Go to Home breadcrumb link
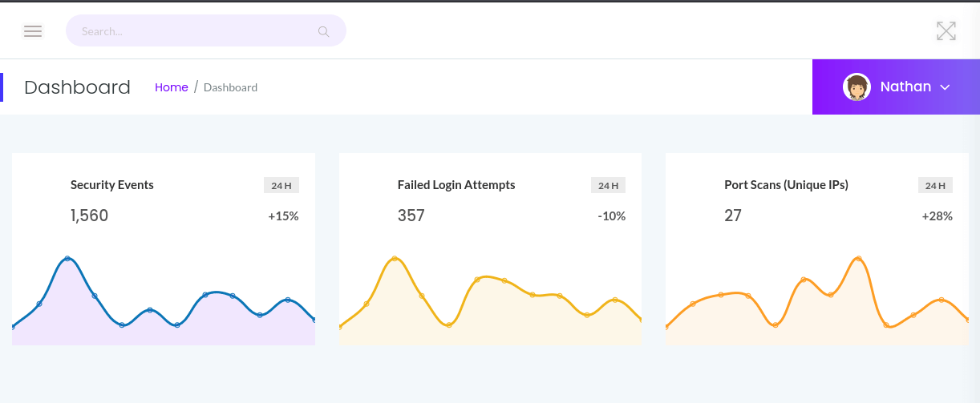 tap(171, 87)
